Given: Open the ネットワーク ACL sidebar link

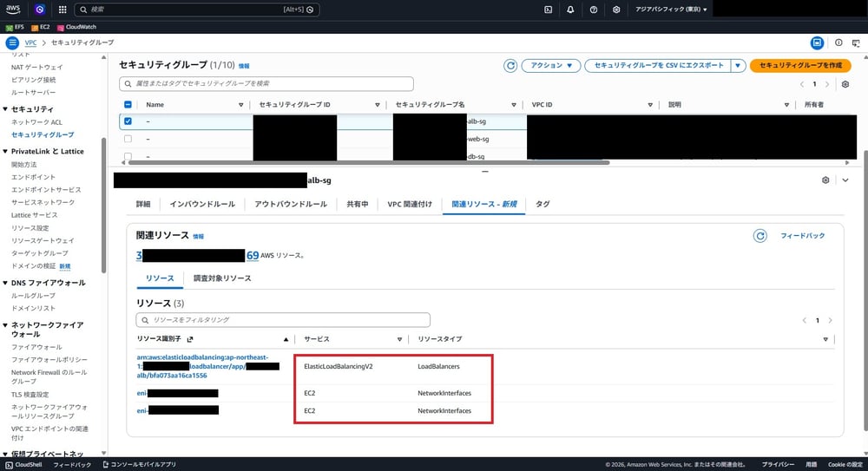Looking at the screenshot, I should point(36,122).
